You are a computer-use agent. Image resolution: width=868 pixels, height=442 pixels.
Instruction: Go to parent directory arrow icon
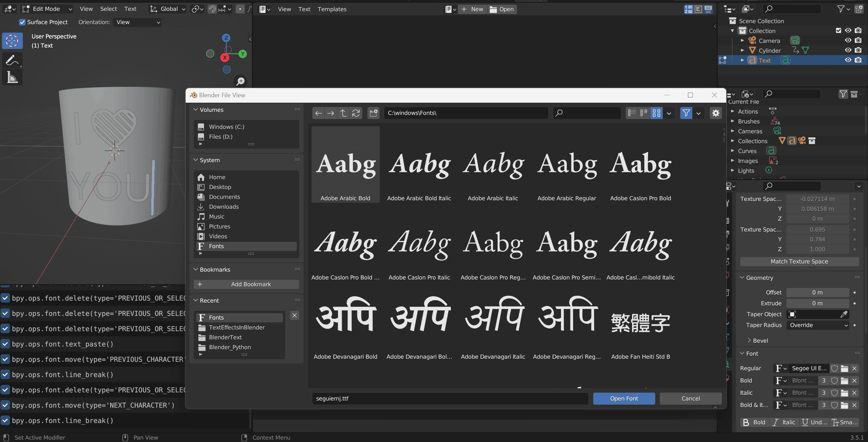(x=343, y=113)
